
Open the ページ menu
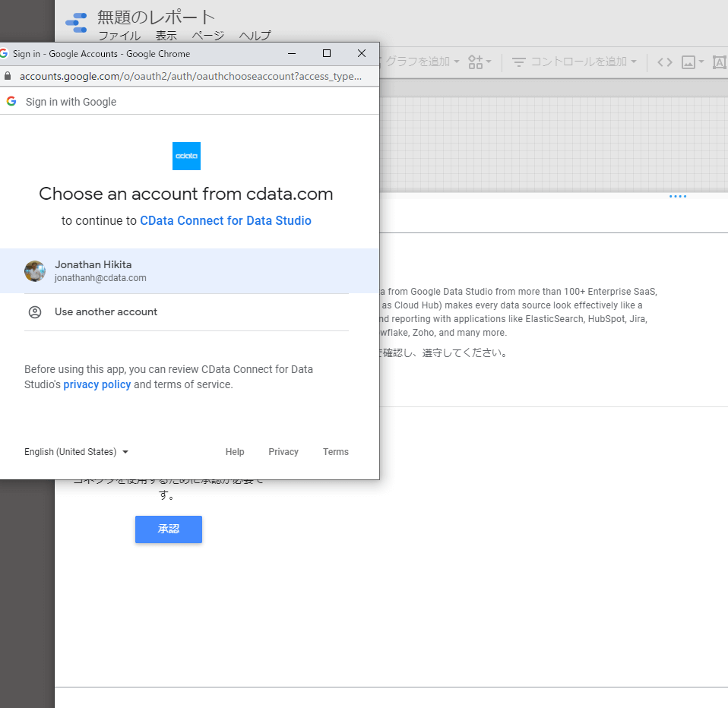coord(208,36)
